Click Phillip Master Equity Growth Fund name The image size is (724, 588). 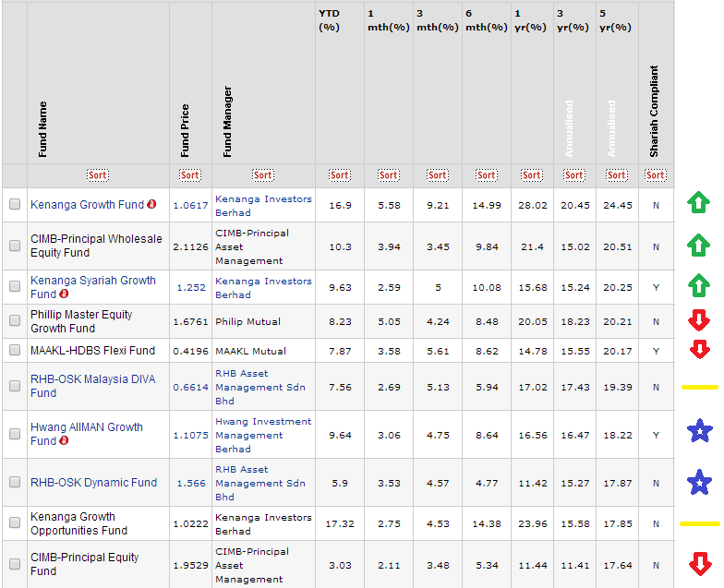[x=81, y=321]
